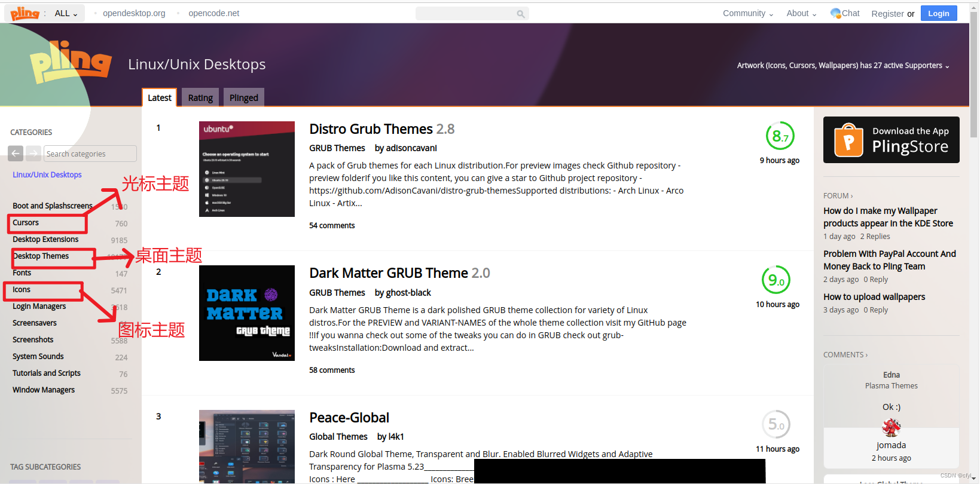Image resolution: width=980 pixels, height=484 pixels.
Task: Click the forward arrow in categories panel
Action: tap(33, 154)
